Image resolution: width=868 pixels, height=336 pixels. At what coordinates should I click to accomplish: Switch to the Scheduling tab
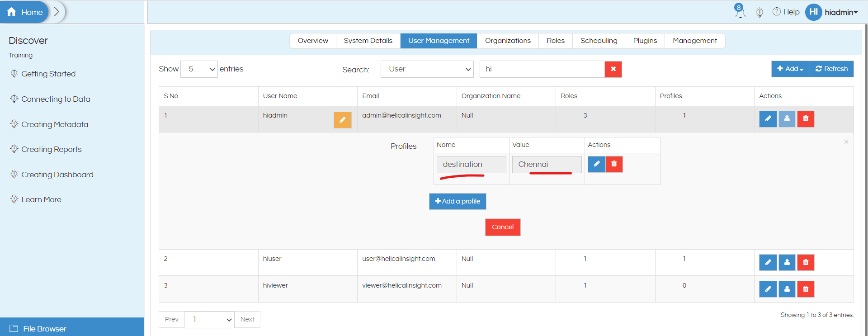(x=599, y=41)
